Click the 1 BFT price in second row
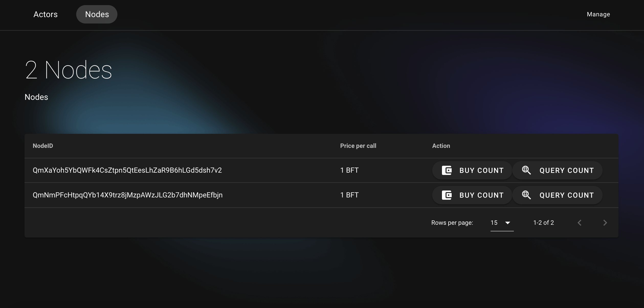This screenshot has width=644, height=308. (x=349, y=195)
